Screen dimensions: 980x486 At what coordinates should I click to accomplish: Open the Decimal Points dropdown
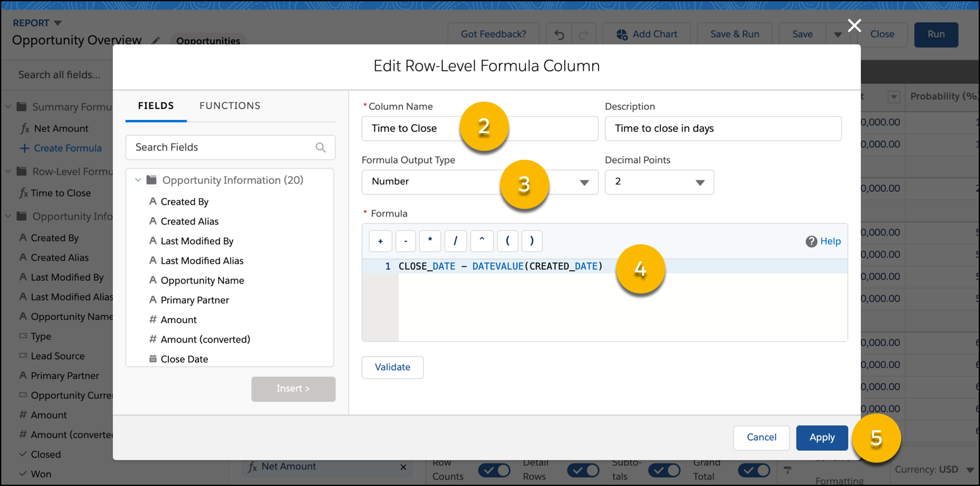click(x=659, y=182)
